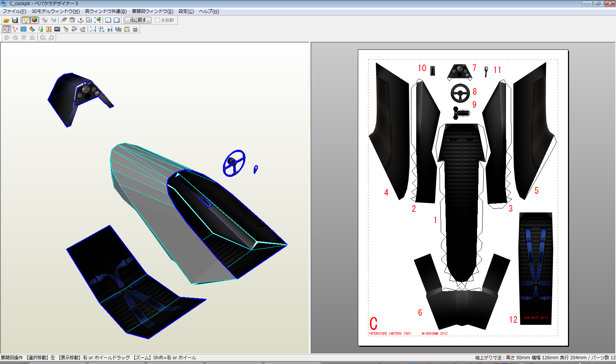Viewport: 616px width, 364px height.
Task: Click the 'use belt only' red note
Action: pyautogui.click(x=536, y=317)
